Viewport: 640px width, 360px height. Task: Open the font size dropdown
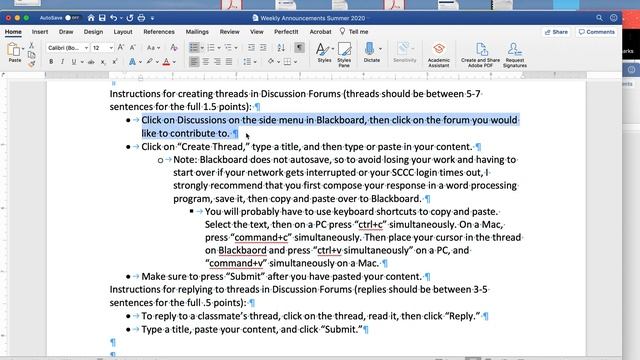pos(111,48)
